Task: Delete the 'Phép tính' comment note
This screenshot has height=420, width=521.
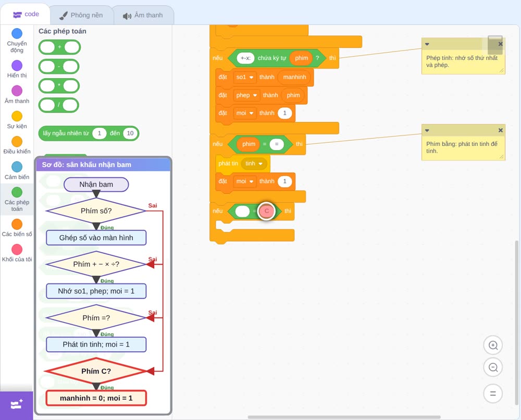Action: tap(500, 44)
